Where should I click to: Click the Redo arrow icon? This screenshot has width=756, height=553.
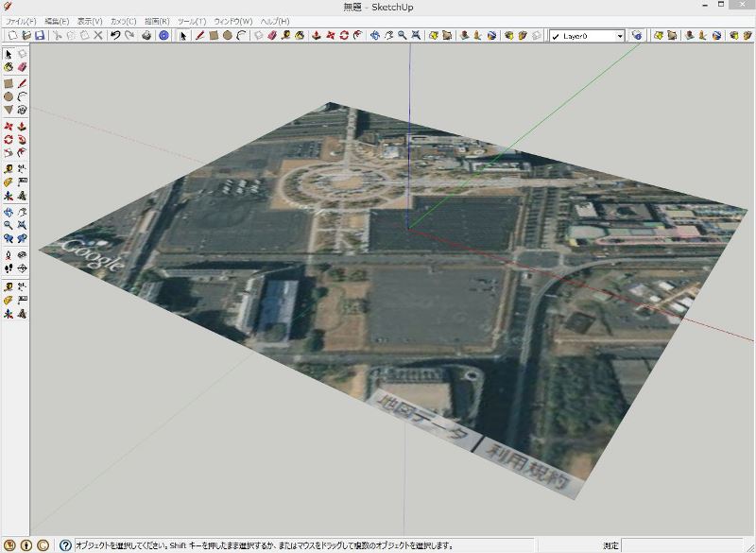(x=129, y=36)
